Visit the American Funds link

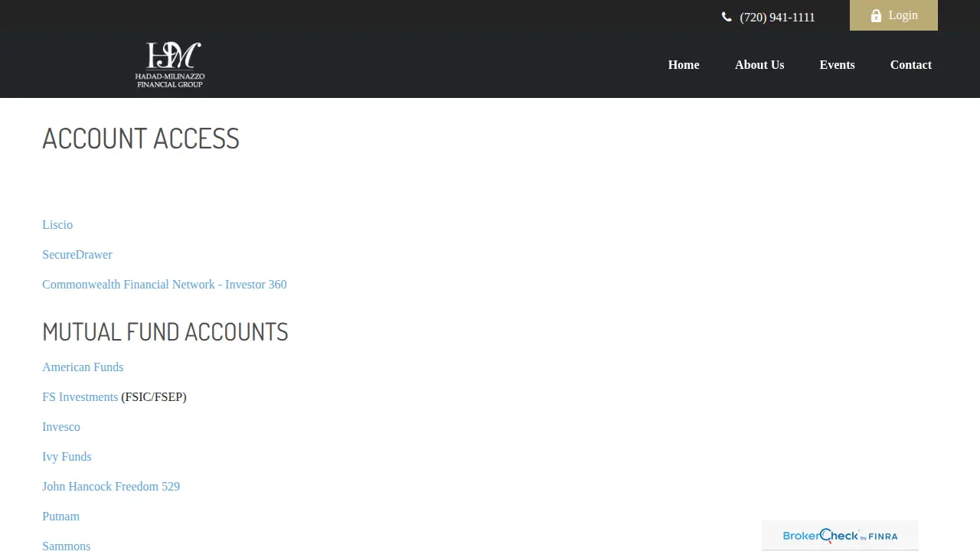(83, 367)
